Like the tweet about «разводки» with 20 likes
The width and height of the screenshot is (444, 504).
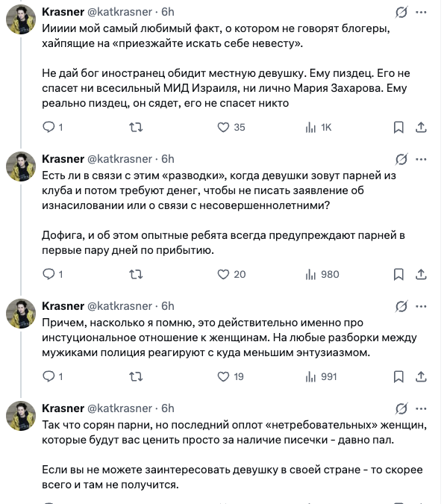(x=231, y=274)
